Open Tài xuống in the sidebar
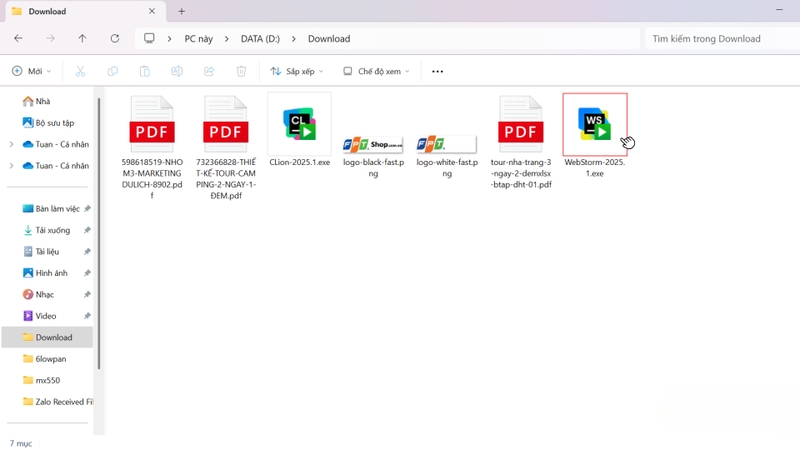Screen dimensions: 800x450 tap(52, 230)
